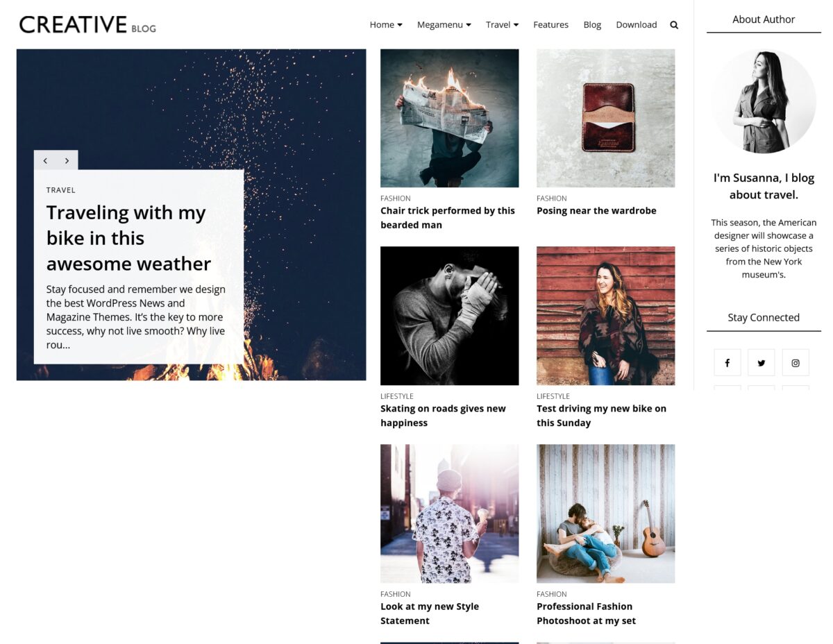Click the previous-slide left arrow on the carousel
The image size is (833, 644).
click(x=45, y=160)
